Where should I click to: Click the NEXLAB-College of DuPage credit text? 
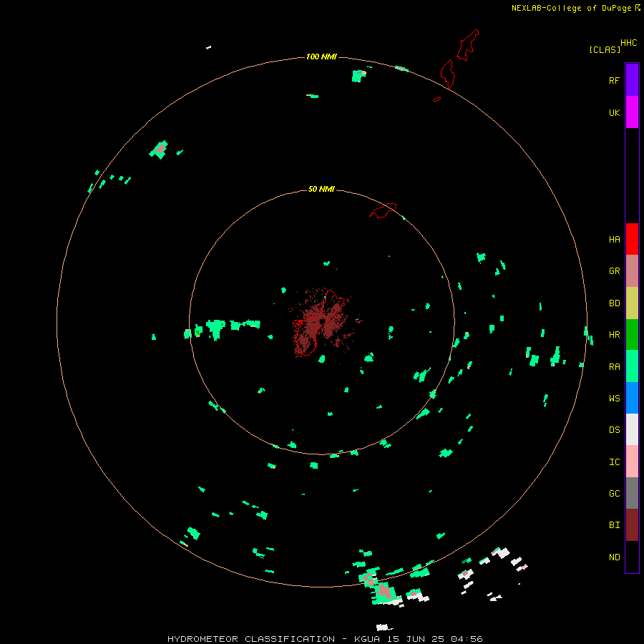tap(571, 8)
